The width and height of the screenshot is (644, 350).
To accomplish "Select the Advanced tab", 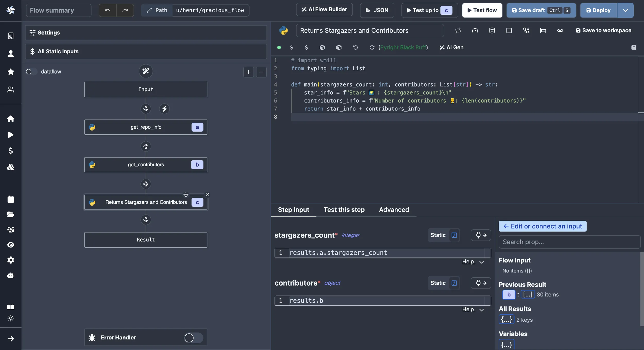I will [394, 209].
